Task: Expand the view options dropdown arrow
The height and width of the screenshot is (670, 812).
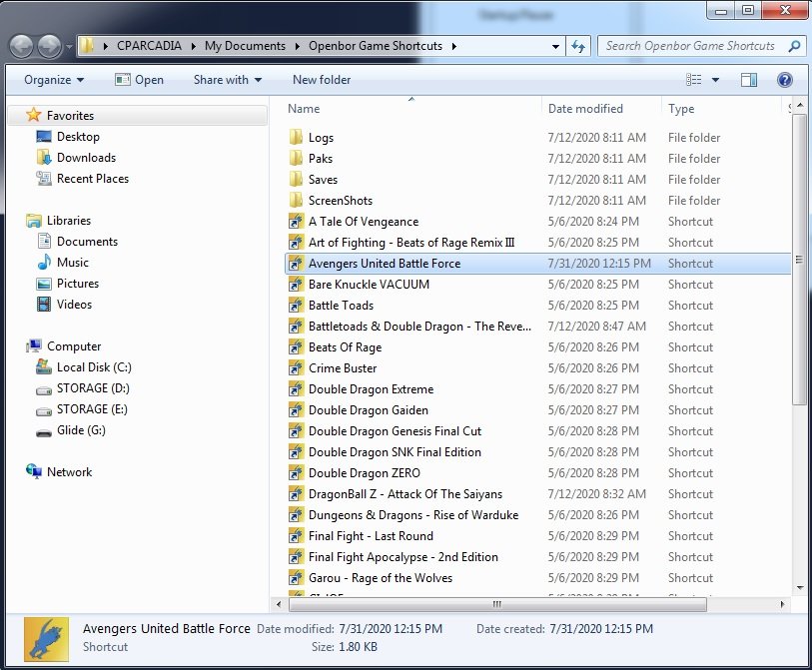Action: point(715,80)
